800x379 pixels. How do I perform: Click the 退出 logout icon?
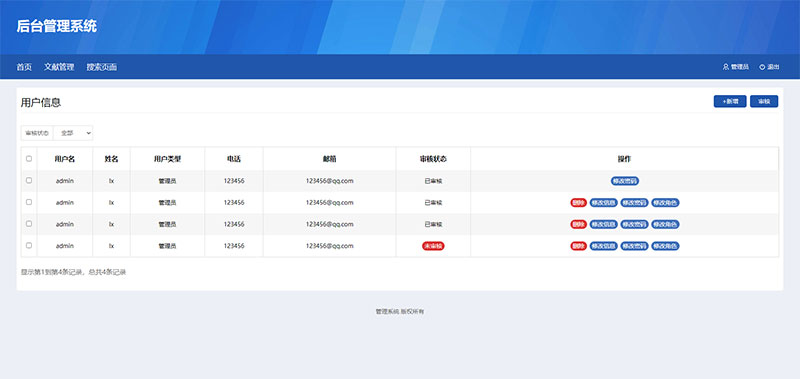(762, 67)
